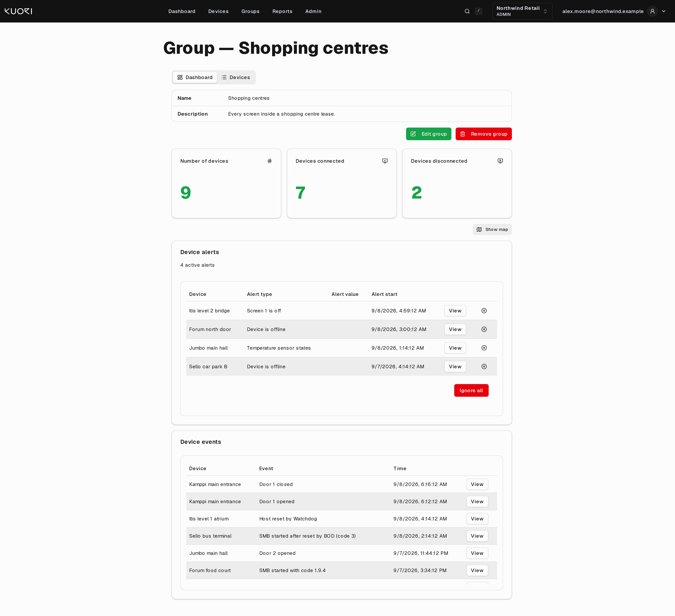Click the 4 active alerts text

click(x=198, y=265)
